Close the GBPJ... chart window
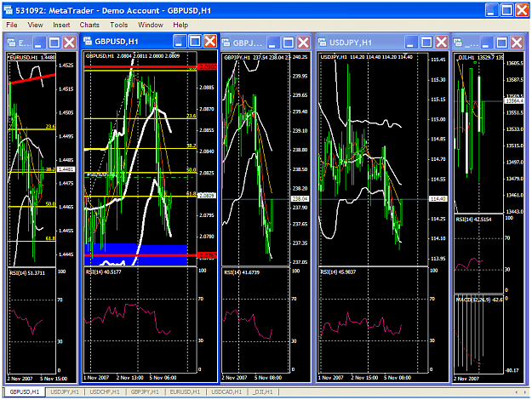532x400 pixels. (303, 43)
